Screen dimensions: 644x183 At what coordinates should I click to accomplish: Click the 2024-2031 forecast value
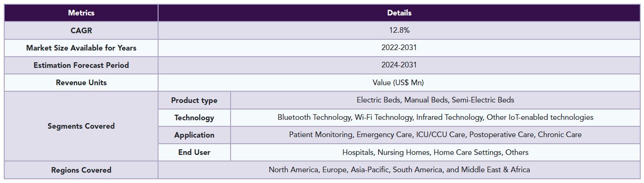399,65
